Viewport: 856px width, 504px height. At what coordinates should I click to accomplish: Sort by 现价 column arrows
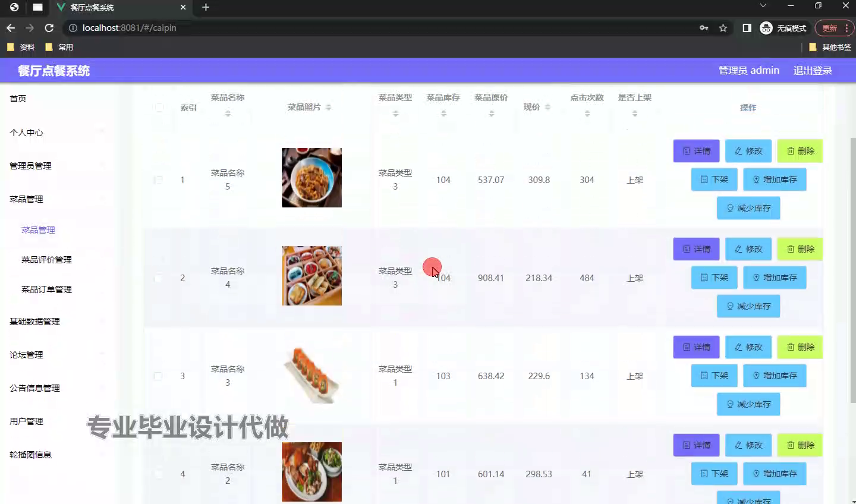click(547, 108)
